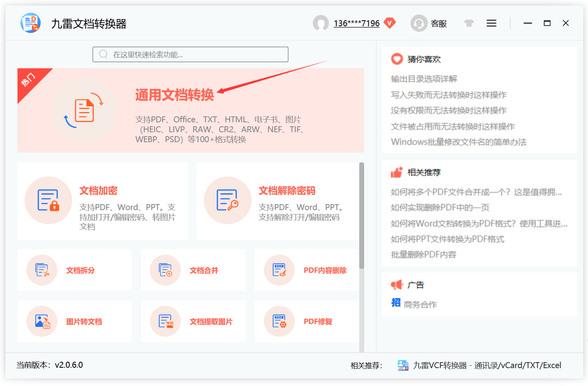Click the 当前版本: v2.0.6.0 text
Viewport: 588px width, 386px height.
(x=50, y=365)
